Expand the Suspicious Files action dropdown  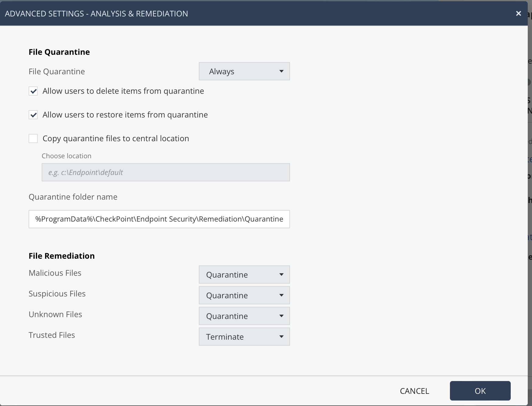[x=244, y=295]
